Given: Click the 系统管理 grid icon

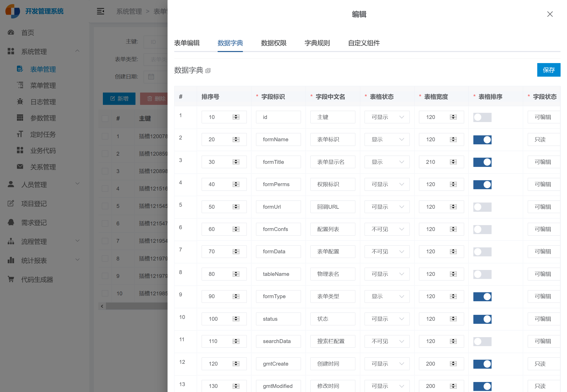Looking at the screenshot, I should [x=11, y=51].
